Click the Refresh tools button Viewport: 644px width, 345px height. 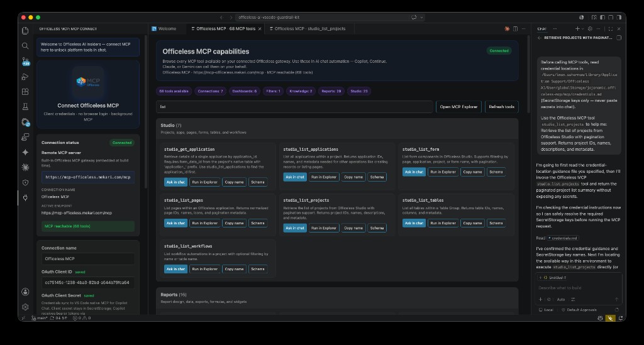point(501,107)
